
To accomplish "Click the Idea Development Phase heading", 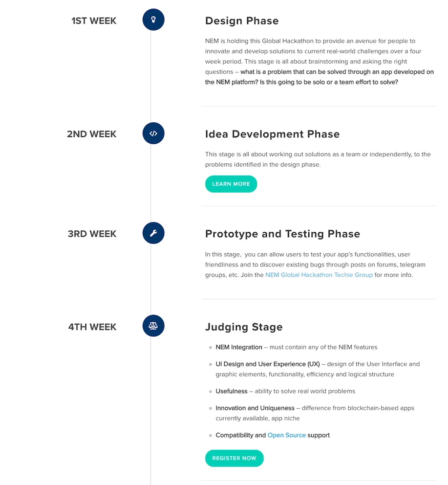I will (x=272, y=134).
